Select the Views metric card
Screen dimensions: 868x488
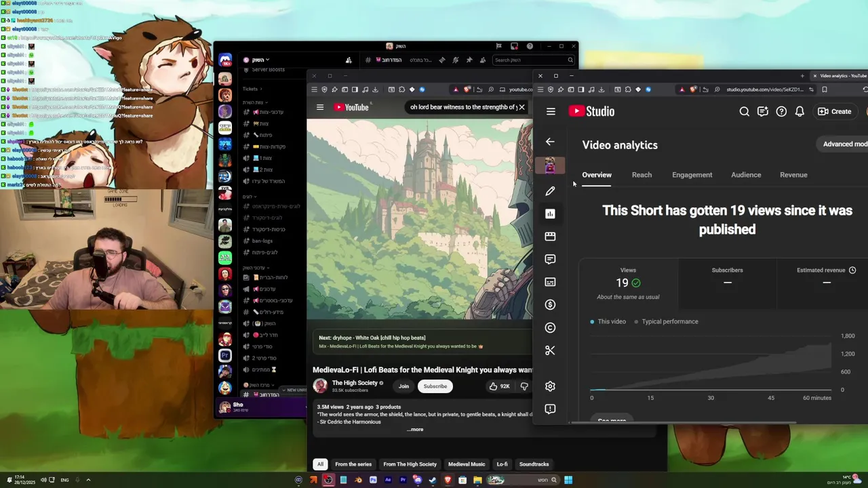click(x=628, y=283)
